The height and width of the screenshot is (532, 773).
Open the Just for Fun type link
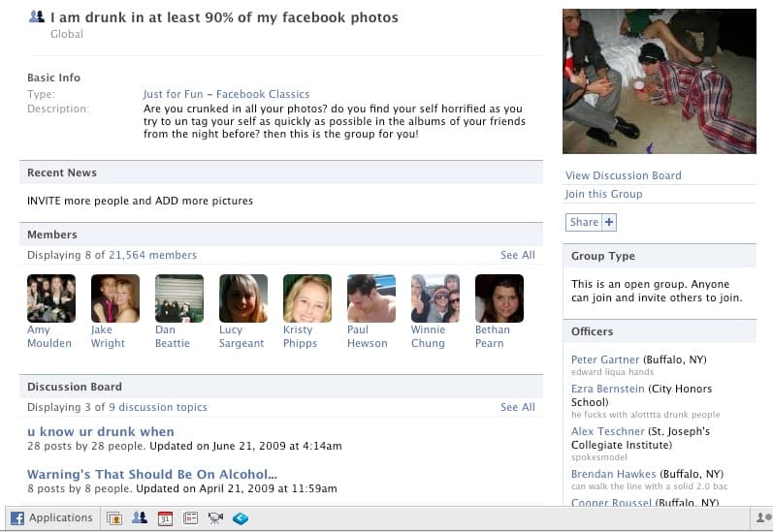[x=173, y=94]
